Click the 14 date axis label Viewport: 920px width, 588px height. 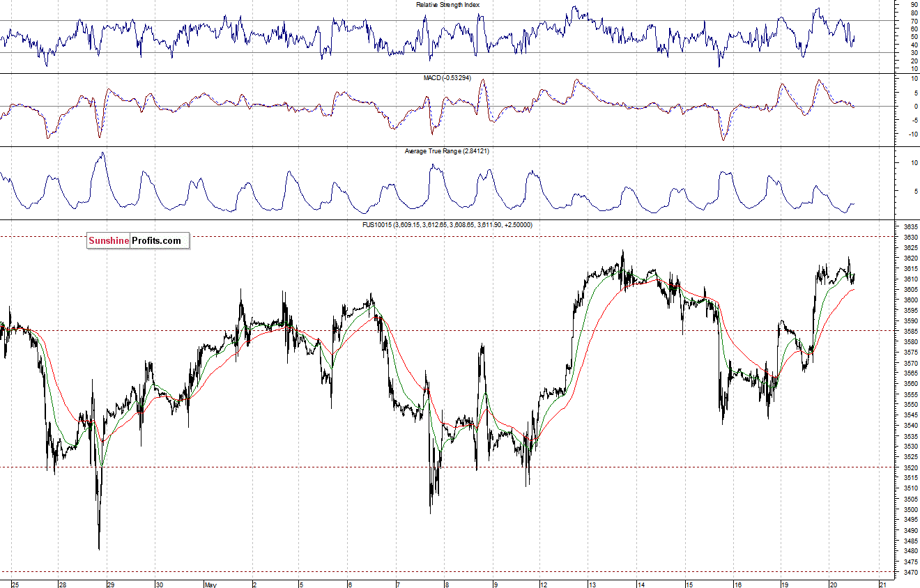(x=641, y=585)
